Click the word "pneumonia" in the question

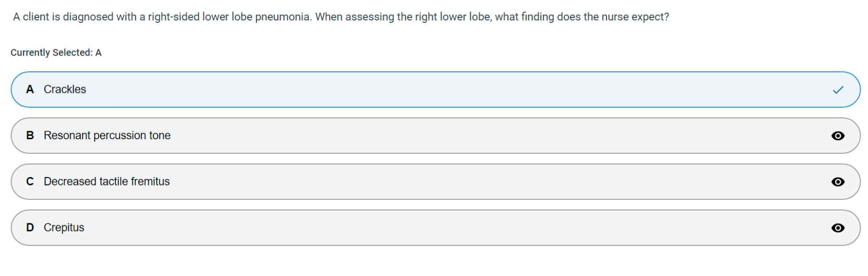(x=282, y=17)
